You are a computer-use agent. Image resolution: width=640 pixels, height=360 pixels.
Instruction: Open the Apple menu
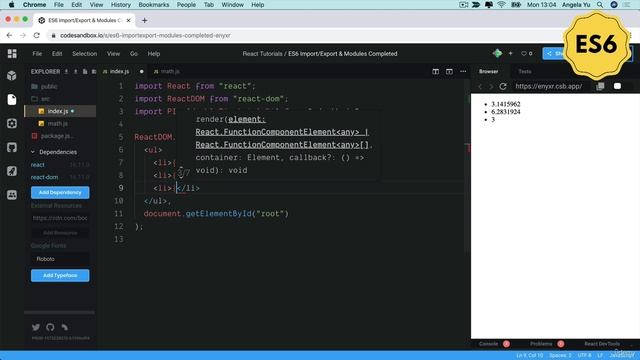(x=11, y=5)
